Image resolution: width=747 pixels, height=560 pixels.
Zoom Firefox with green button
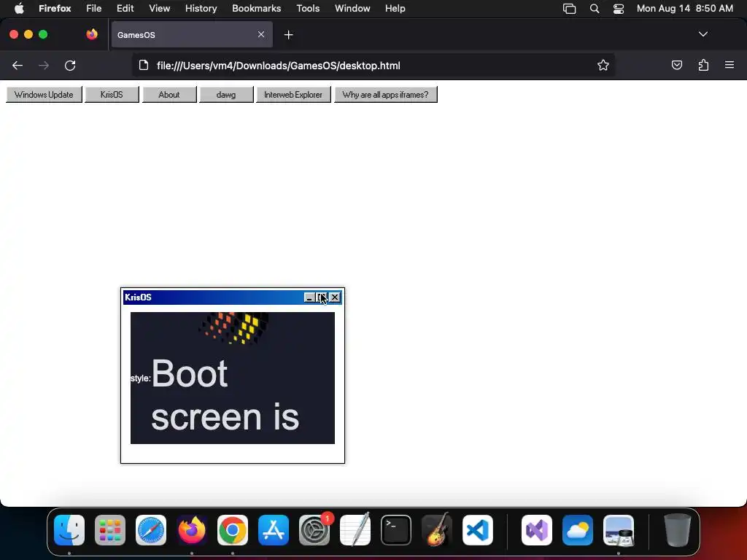(43, 34)
